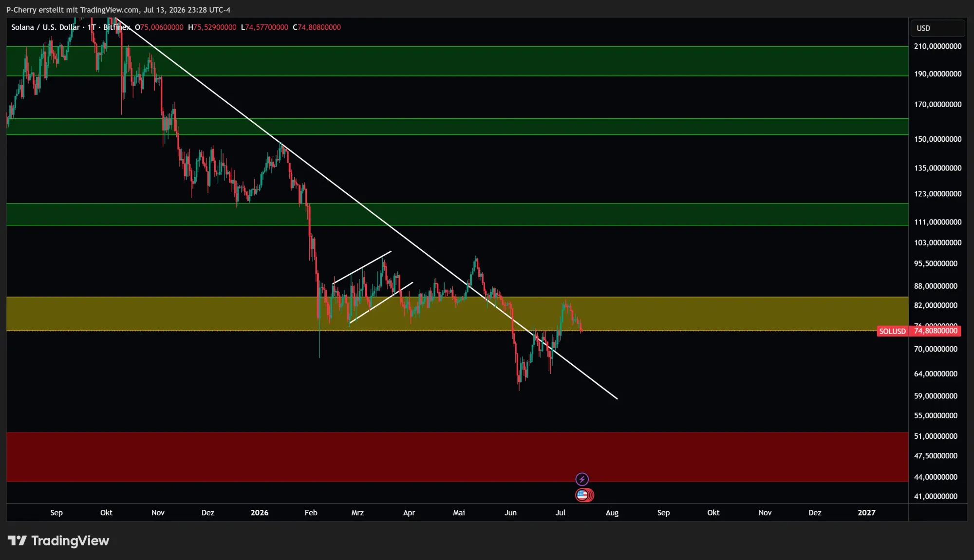Click the Aug label on time axis

(x=612, y=513)
